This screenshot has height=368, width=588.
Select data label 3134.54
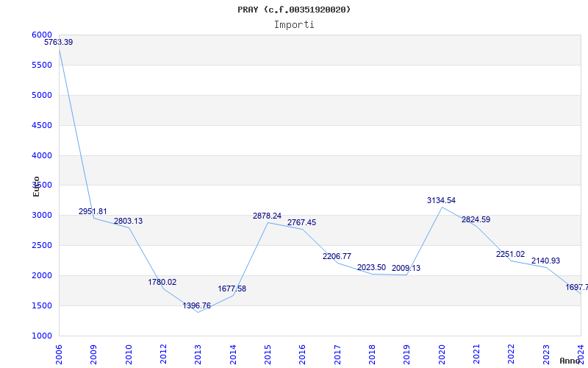click(x=442, y=200)
